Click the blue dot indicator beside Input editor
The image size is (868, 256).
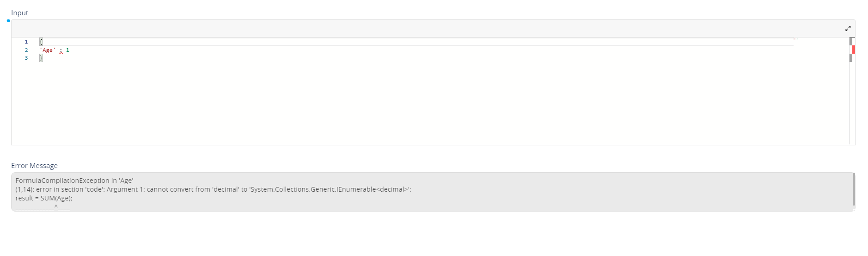click(8, 21)
